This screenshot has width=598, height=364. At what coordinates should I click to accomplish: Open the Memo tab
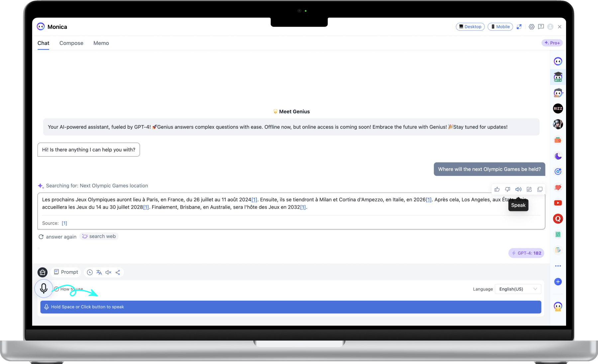101,43
